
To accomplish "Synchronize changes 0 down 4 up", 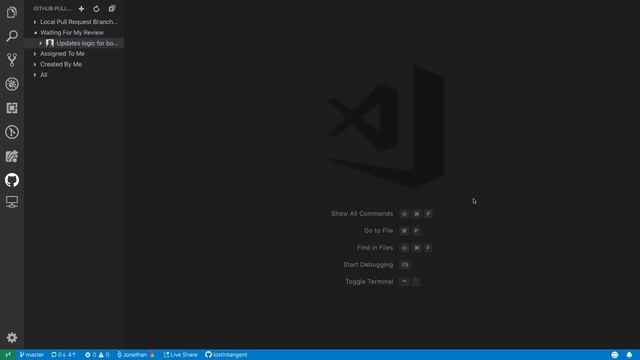I will tap(63, 355).
